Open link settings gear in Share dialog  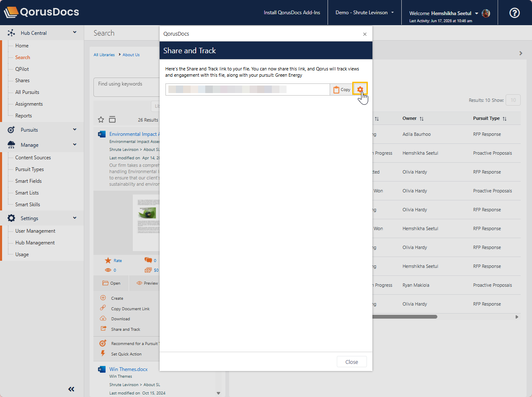360,89
